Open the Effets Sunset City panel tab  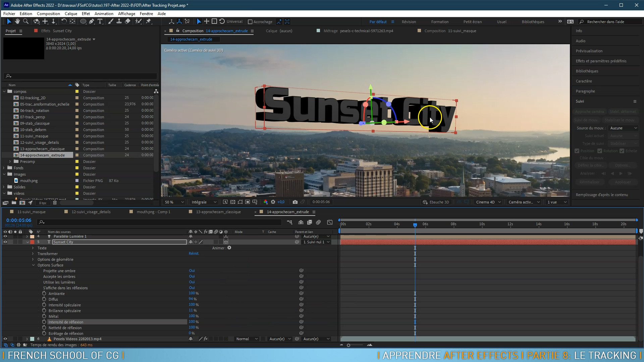click(56, 31)
